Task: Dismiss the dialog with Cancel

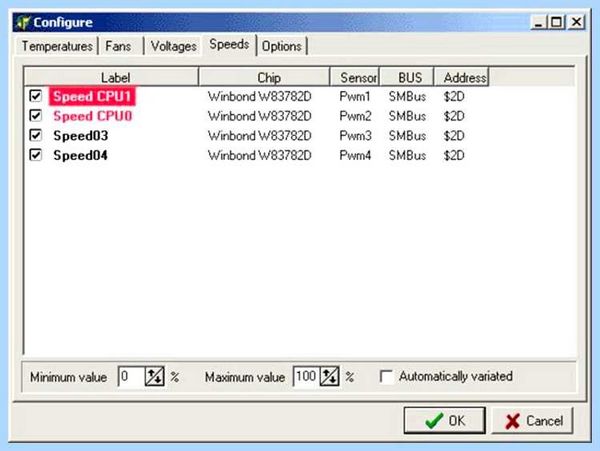Action: [532, 420]
